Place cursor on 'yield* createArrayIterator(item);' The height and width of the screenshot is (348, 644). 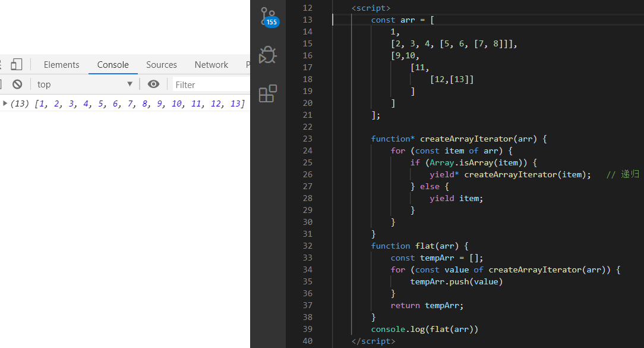pyautogui.click(x=510, y=174)
